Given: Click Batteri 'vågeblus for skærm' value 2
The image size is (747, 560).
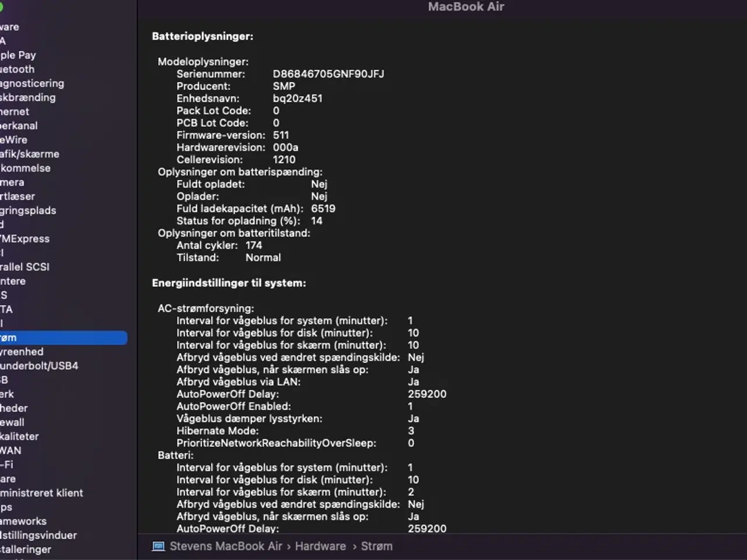Looking at the screenshot, I should pos(411,492).
